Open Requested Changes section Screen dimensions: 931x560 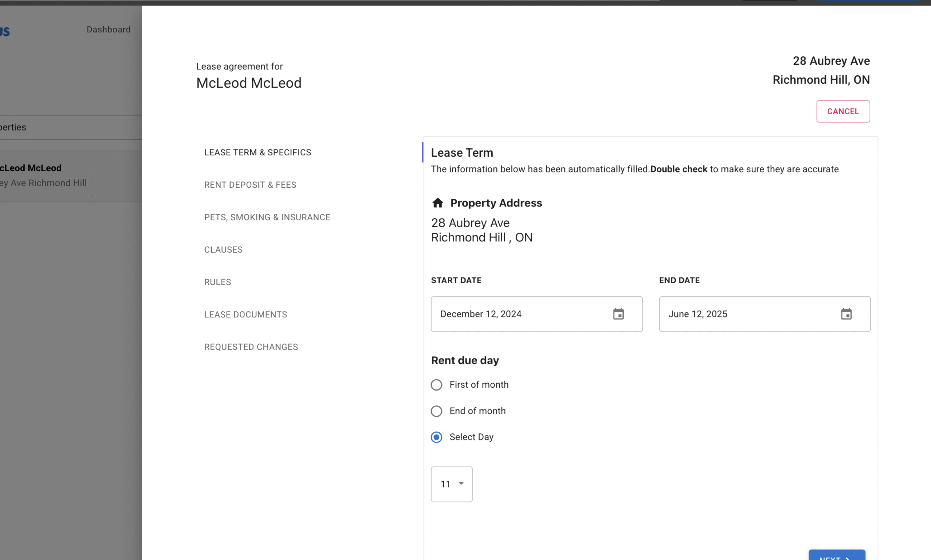251,347
